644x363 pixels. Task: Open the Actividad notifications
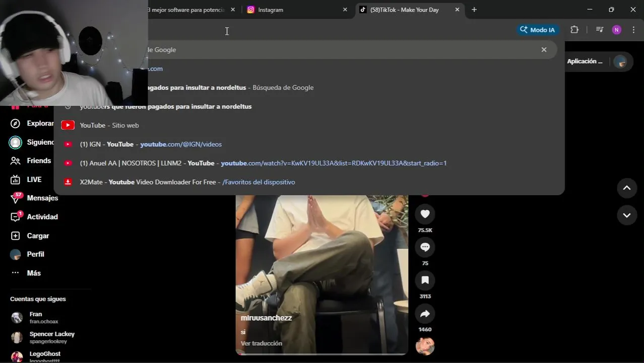click(34, 217)
